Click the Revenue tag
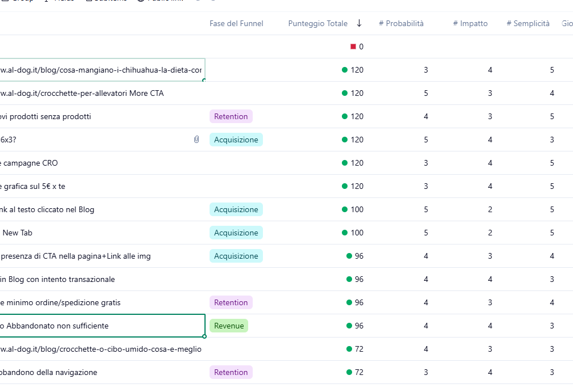The width and height of the screenshot is (573, 392). [x=229, y=326]
